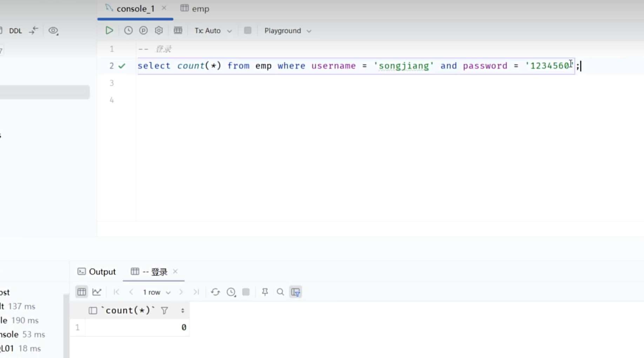Click the DDL button

pyautogui.click(x=15, y=31)
